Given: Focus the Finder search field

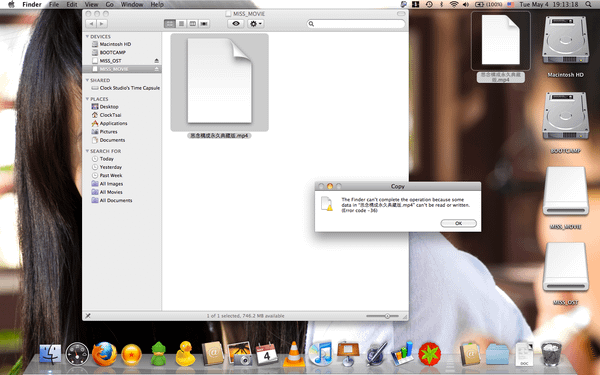Looking at the screenshot, I should coord(356,24).
